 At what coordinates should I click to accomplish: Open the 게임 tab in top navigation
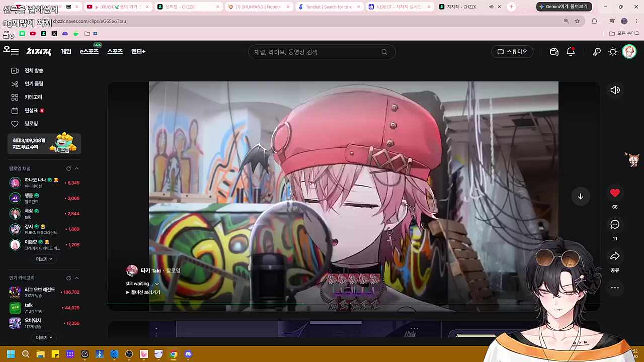click(66, 52)
